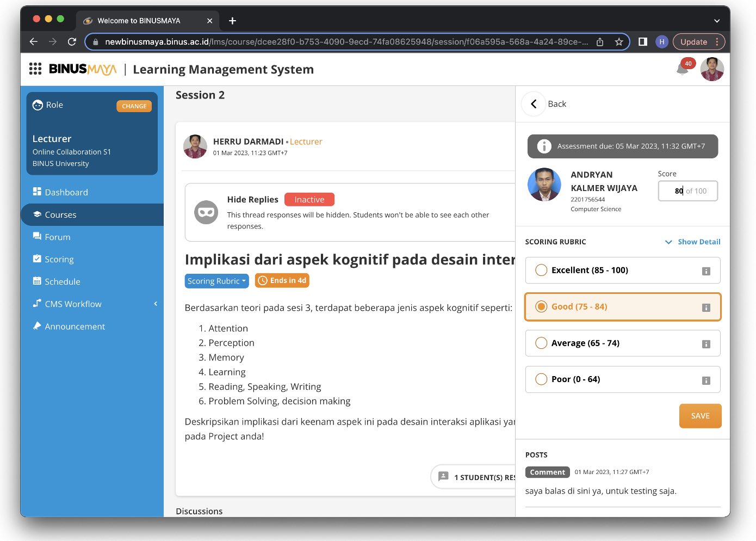
Task: Open info for the Poor (0-64) rubric
Action: pos(706,380)
